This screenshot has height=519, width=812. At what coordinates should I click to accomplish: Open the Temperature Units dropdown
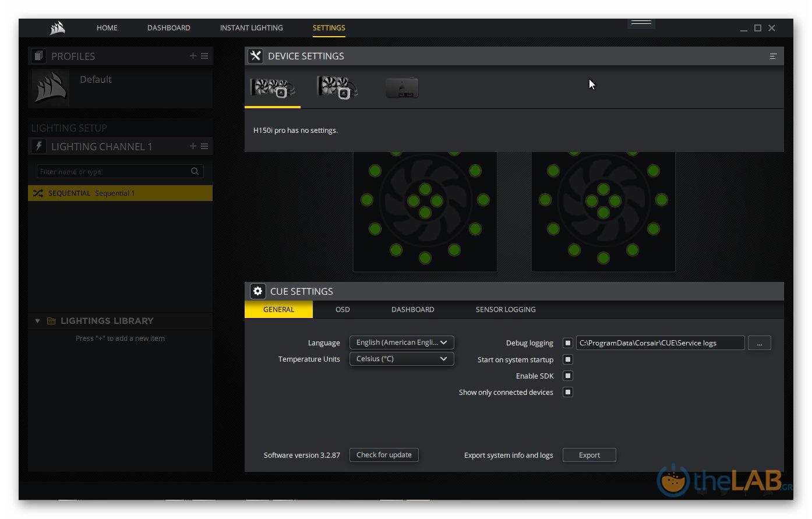point(402,359)
